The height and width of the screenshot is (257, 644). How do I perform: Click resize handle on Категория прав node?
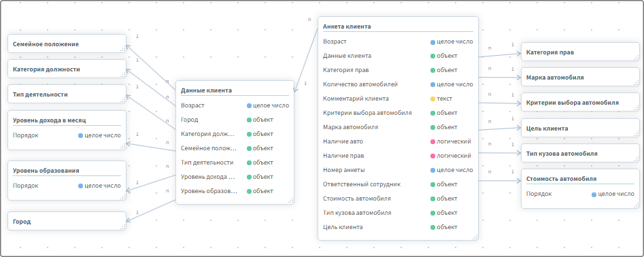point(637,58)
